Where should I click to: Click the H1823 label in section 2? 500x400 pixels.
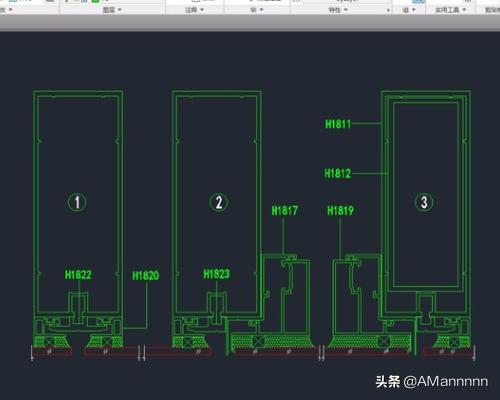coord(217,274)
